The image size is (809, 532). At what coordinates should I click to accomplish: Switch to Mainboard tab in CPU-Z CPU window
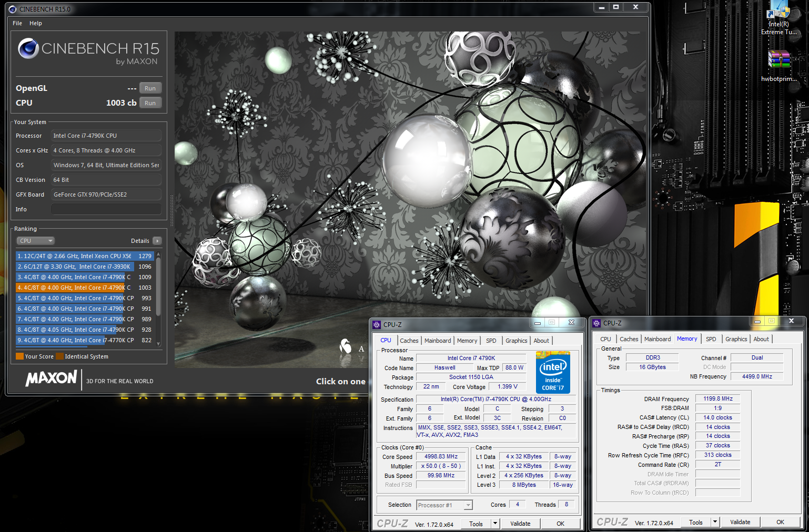tap(438, 341)
